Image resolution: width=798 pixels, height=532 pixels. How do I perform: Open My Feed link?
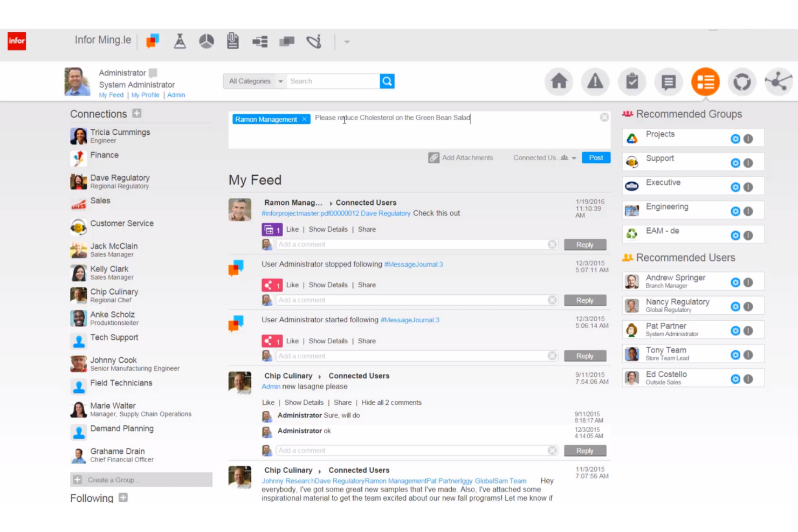[111, 95]
